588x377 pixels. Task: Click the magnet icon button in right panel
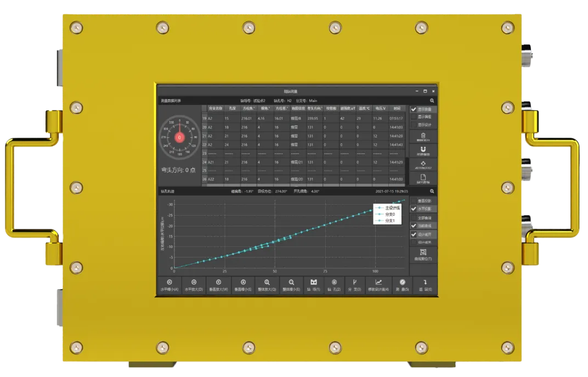(x=423, y=150)
